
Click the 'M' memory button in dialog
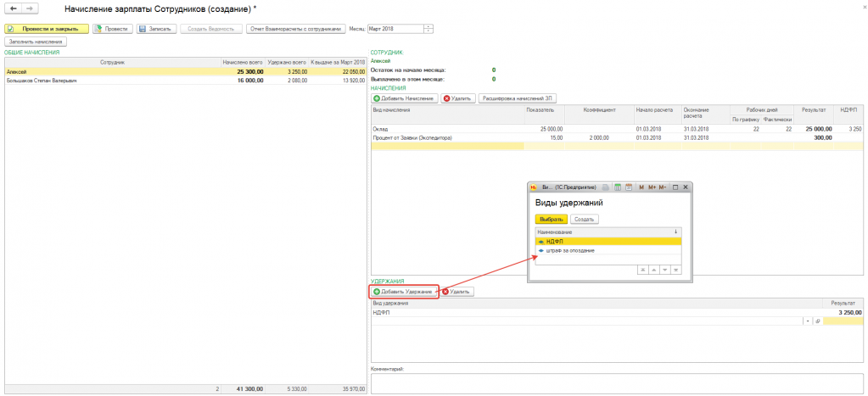tap(641, 187)
